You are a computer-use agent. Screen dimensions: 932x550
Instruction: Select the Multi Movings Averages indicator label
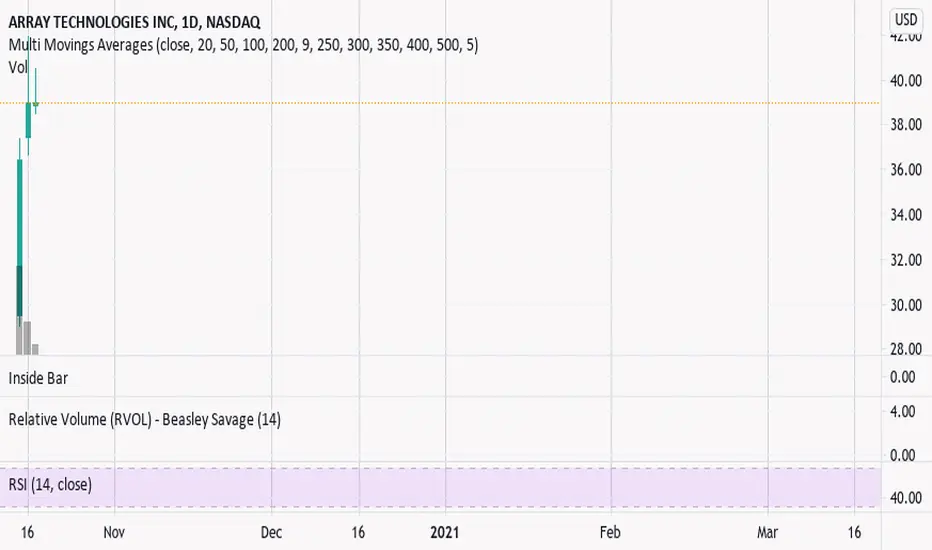(x=243, y=45)
